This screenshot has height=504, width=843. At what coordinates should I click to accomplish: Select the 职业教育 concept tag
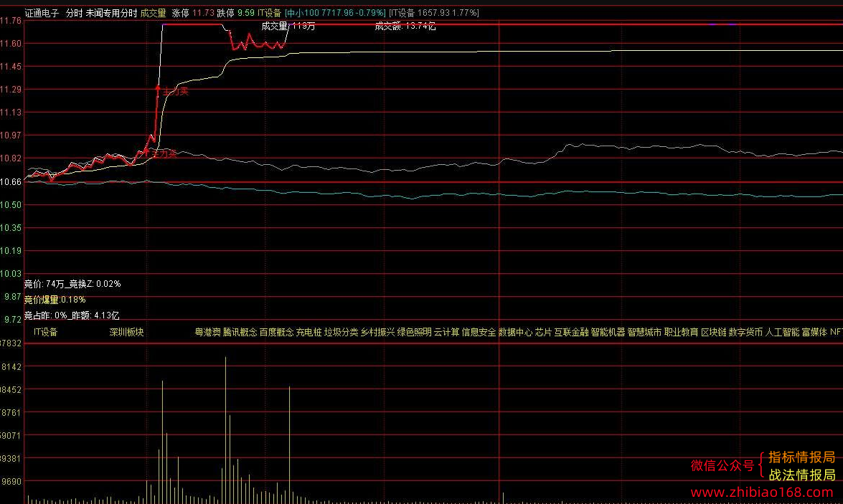point(681,332)
